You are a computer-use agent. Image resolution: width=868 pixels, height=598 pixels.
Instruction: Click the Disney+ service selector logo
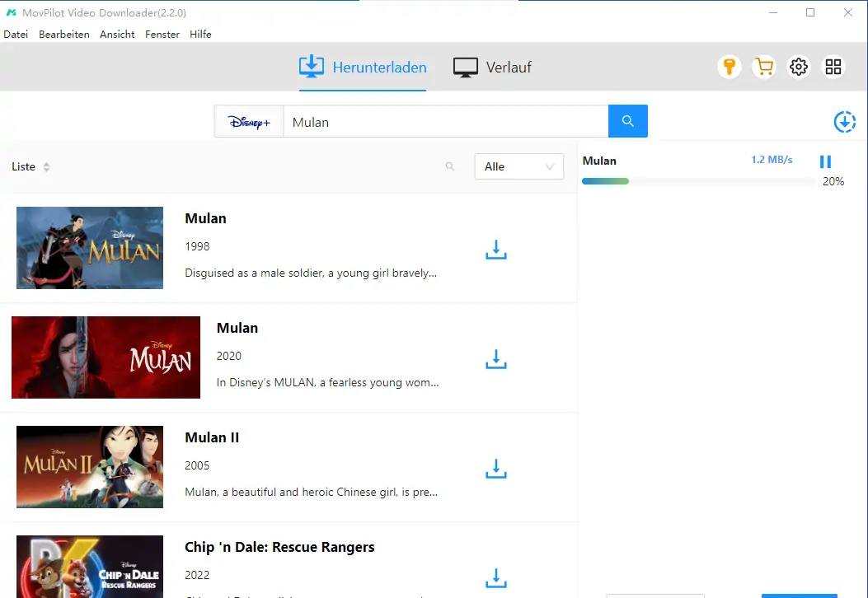pyautogui.click(x=249, y=122)
